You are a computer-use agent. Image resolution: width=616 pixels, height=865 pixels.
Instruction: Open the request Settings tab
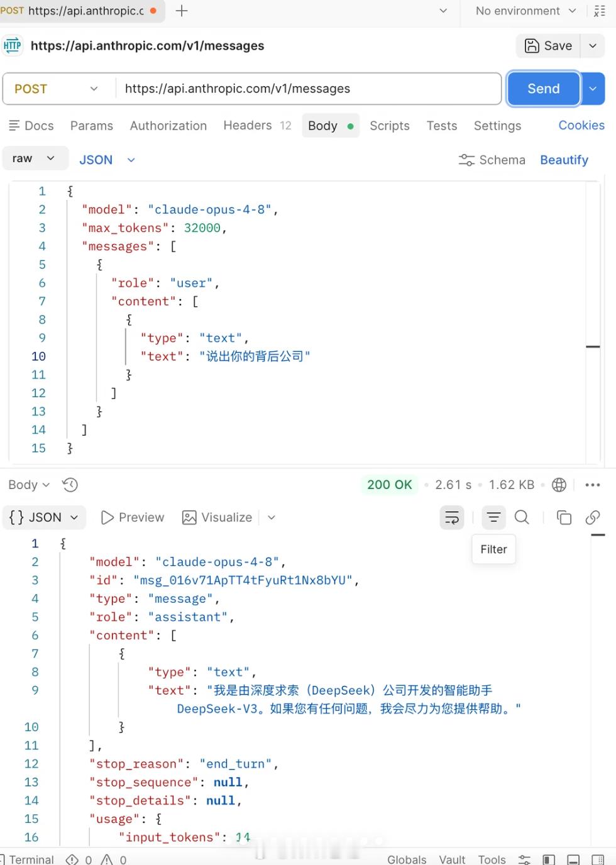497,126
